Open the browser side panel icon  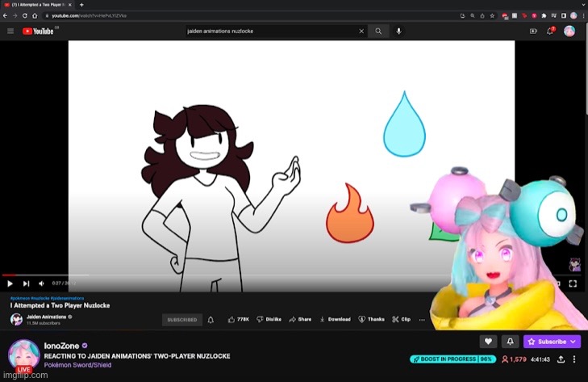coord(564,16)
